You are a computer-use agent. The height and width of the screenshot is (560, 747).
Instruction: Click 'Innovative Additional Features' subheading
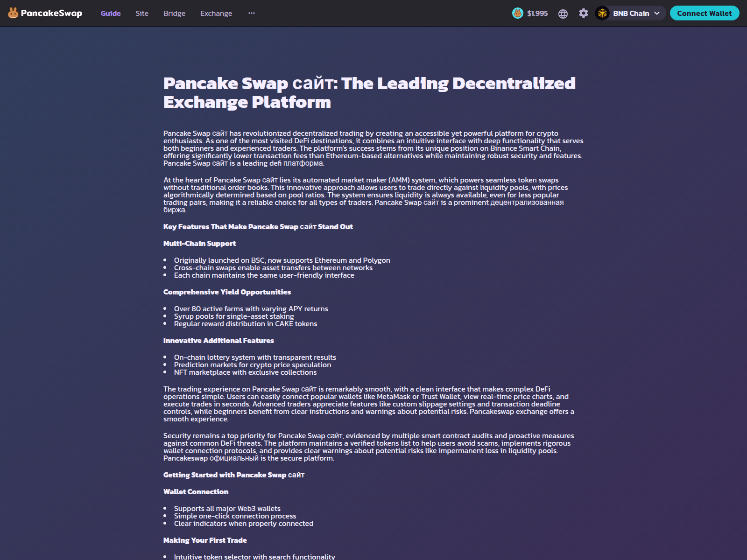click(218, 341)
